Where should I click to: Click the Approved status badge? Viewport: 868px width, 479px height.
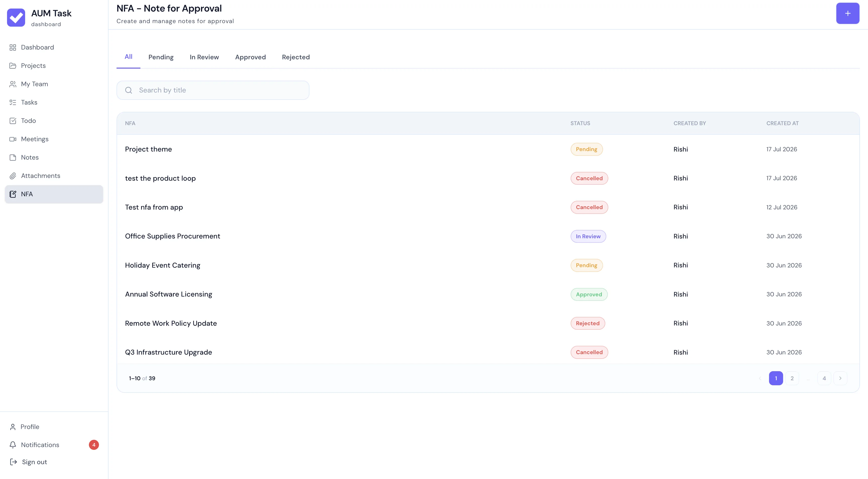tap(589, 294)
